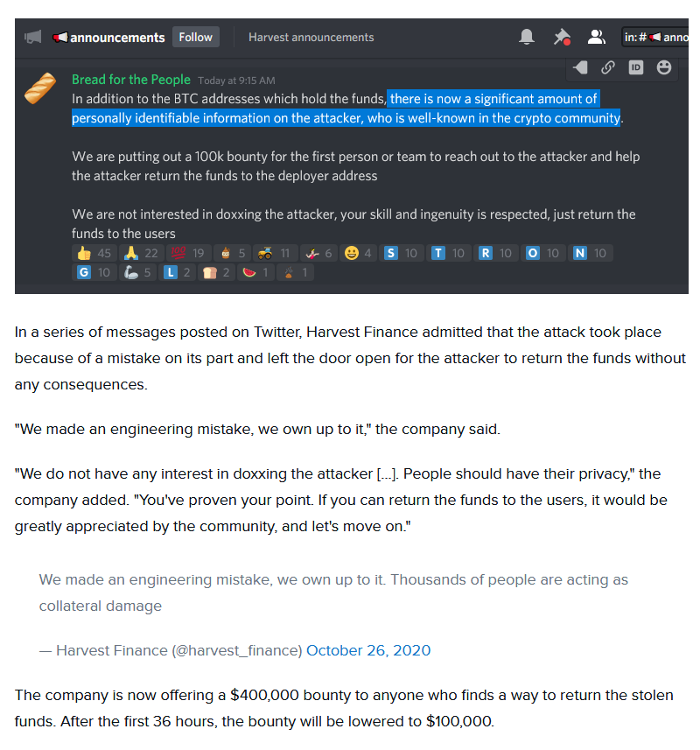
Task: Open the October 26, 2020 tweet link
Action: tap(368, 650)
